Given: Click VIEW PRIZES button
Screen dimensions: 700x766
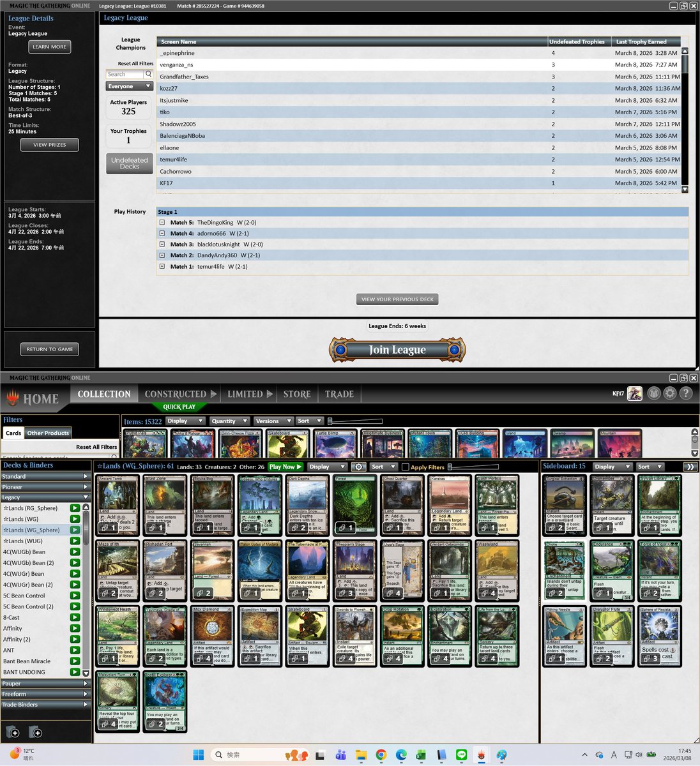Looking at the screenshot, I should 49,145.
